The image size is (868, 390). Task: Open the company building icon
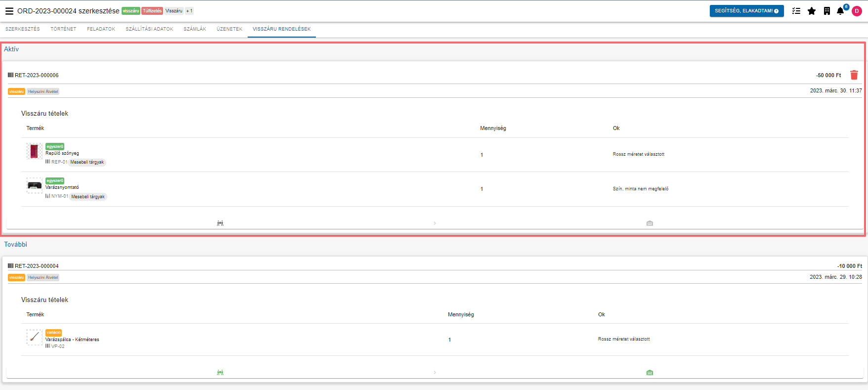coord(826,11)
